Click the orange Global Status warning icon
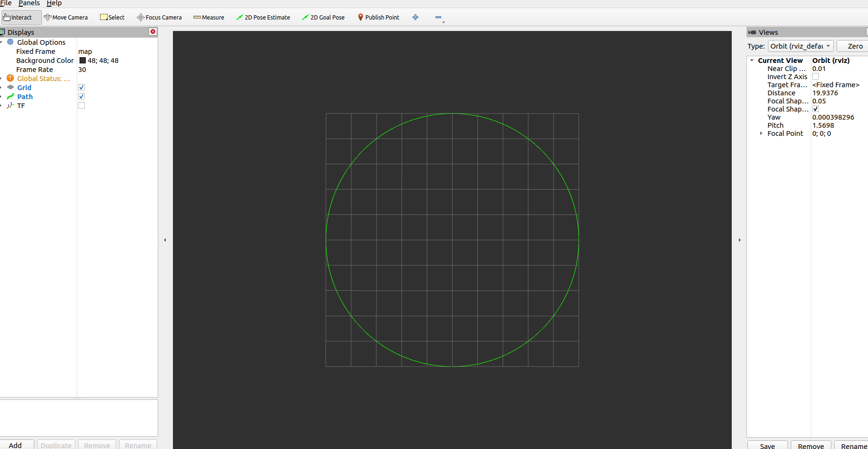 10,78
